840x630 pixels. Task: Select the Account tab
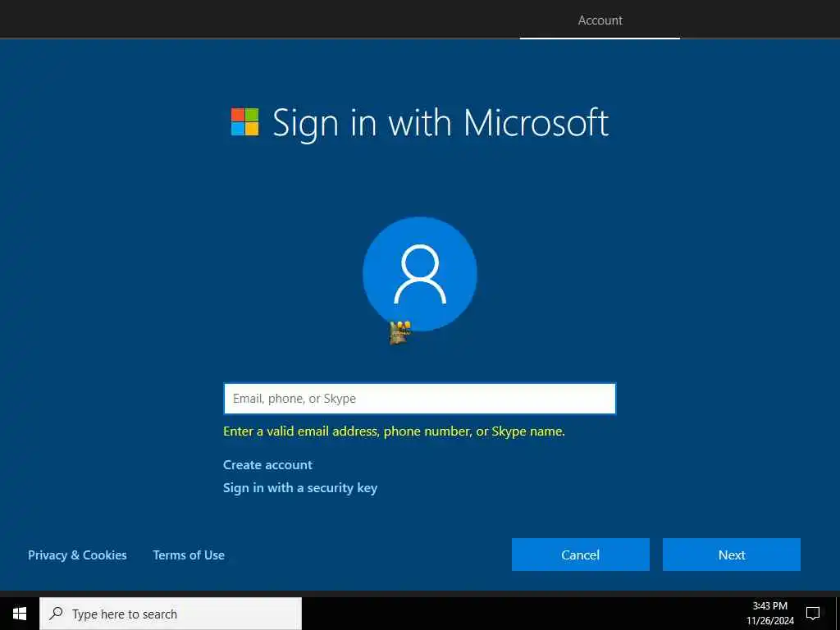pyautogui.click(x=600, y=21)
